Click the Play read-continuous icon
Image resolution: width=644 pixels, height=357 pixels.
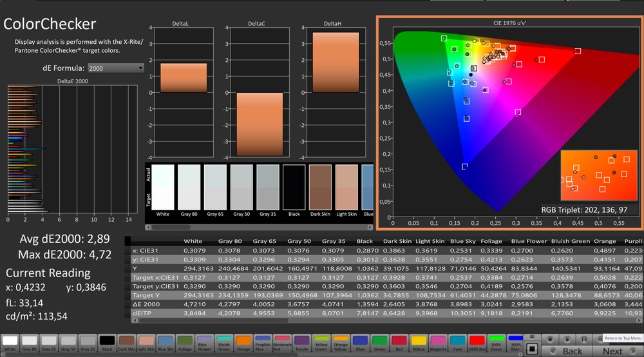click(x=567, y=340)
